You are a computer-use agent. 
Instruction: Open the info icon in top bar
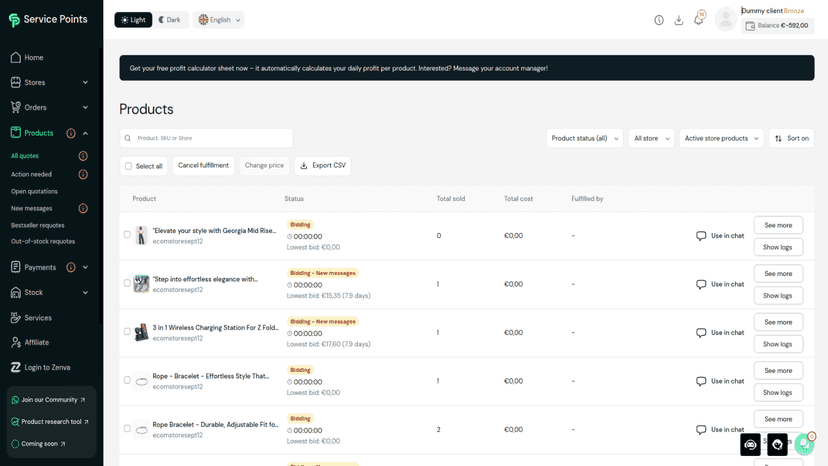pyautogui.click(x=658, y=20)
